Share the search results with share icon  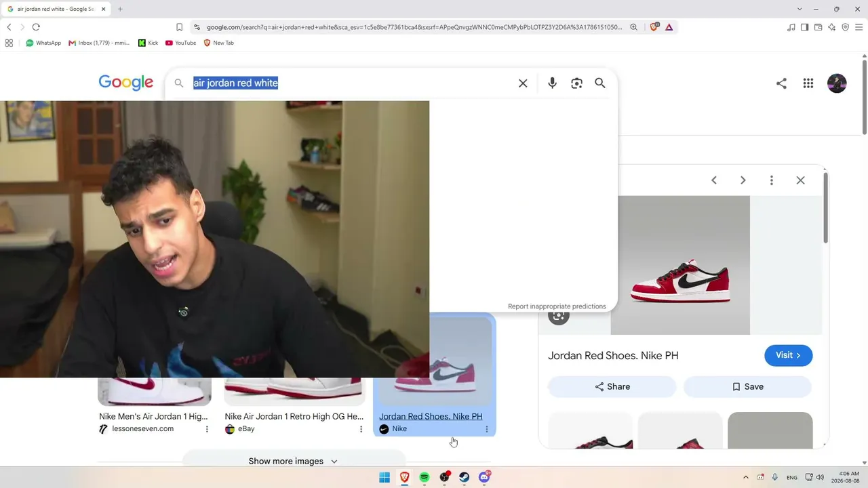coord(781,83)
